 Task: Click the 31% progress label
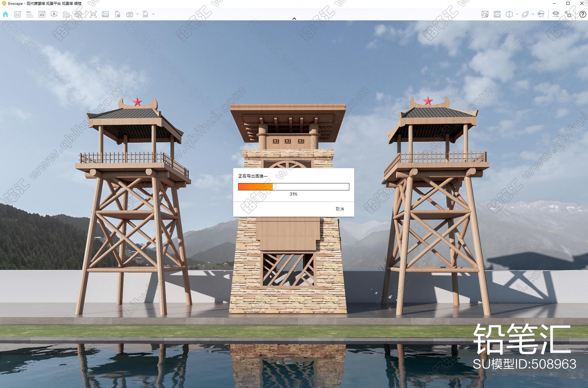[293, 194]
